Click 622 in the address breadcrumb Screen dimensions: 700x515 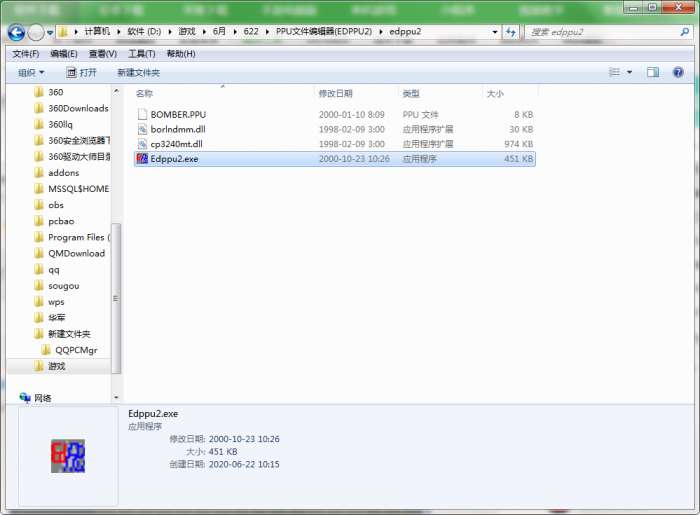pos(251,32)
